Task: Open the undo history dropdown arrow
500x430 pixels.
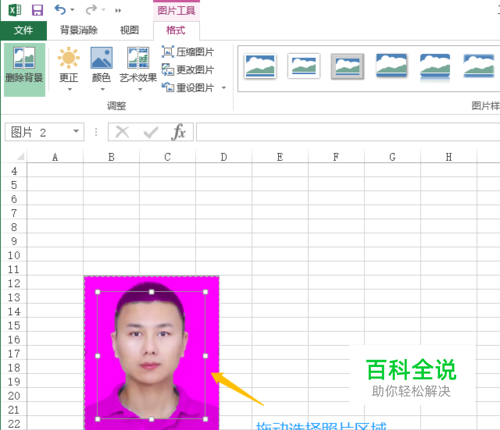Action: pos(72,10)
